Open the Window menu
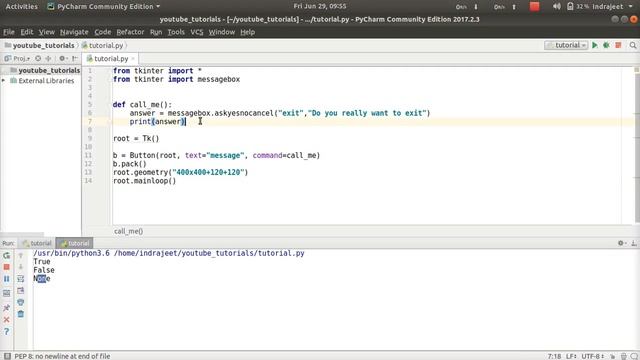Screen dimensions: 640x360 click(222, 32)
